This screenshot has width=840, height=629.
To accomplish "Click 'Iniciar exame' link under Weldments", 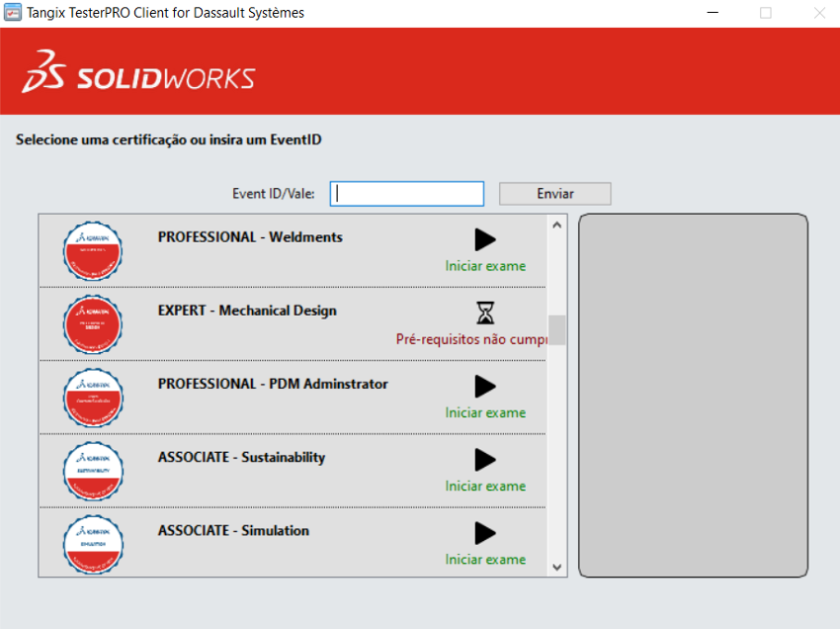I will pos(485,266).
